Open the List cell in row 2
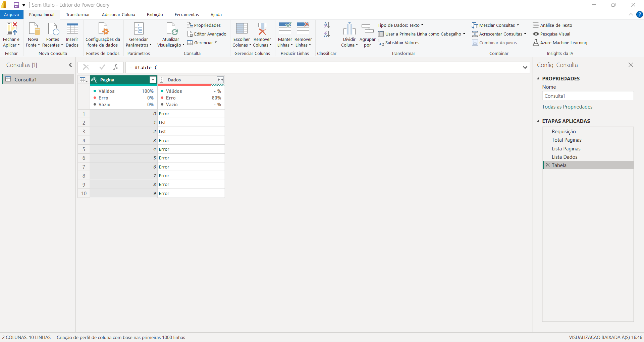Screen dimensions: 644x342 coord(191,123)
